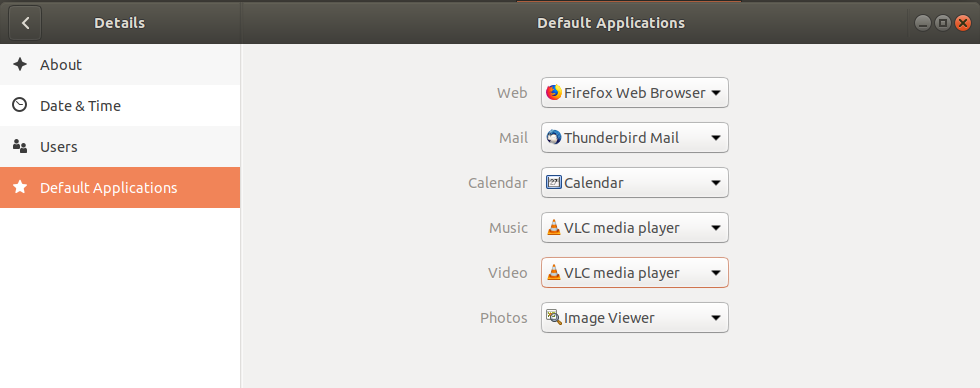980x388 pixels.
Task: Expand the Music player dropdown arrow
Action: (716, 228)
